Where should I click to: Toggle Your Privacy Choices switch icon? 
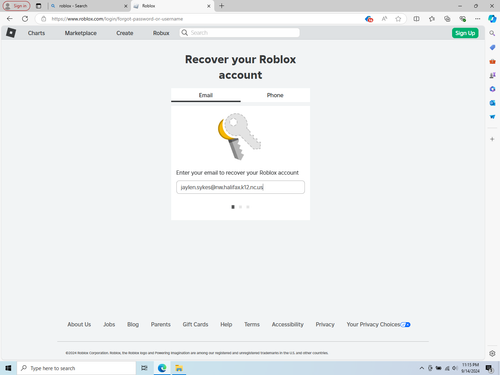click(x=405, y=325)
